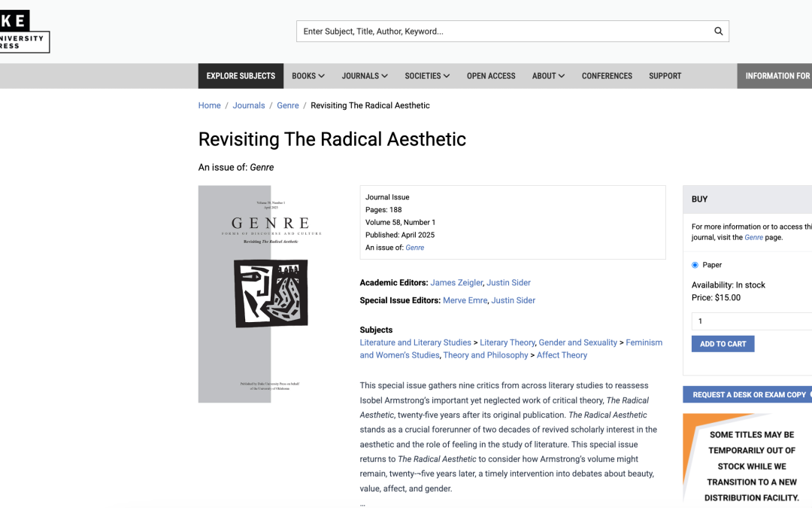812x508 pixels.
Task: Follow the Merve Emre editor link
Action: [x=465, y=300]
